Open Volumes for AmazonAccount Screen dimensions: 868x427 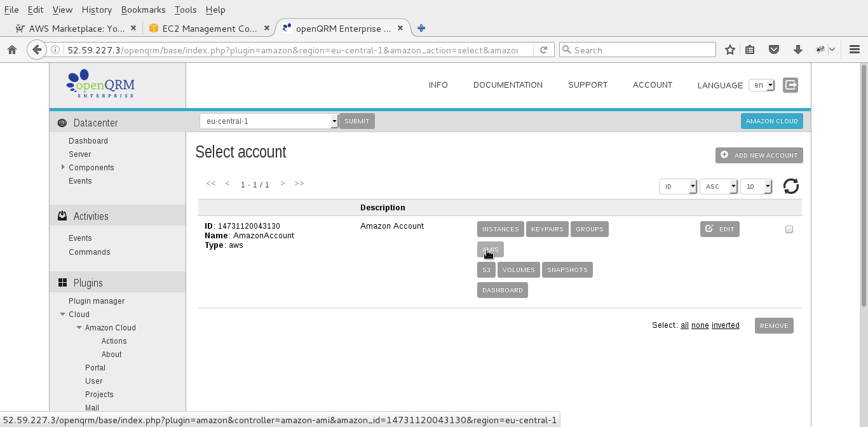[519, 269]
